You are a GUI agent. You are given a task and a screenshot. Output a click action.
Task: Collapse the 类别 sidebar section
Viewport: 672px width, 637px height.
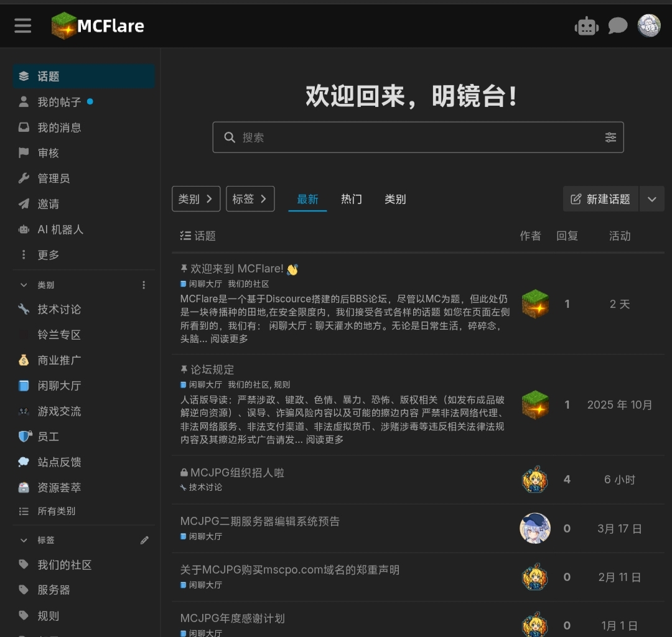click(24, 285)
